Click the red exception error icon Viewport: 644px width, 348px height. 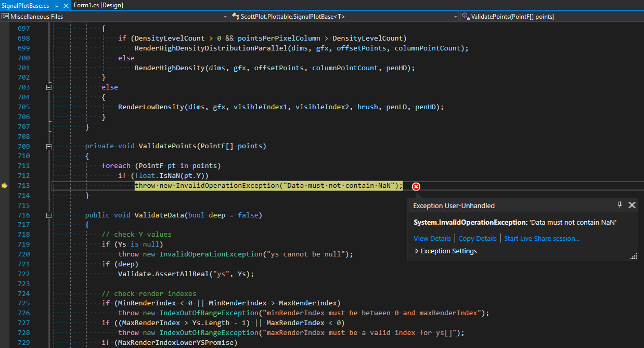(x=416, y=186)
